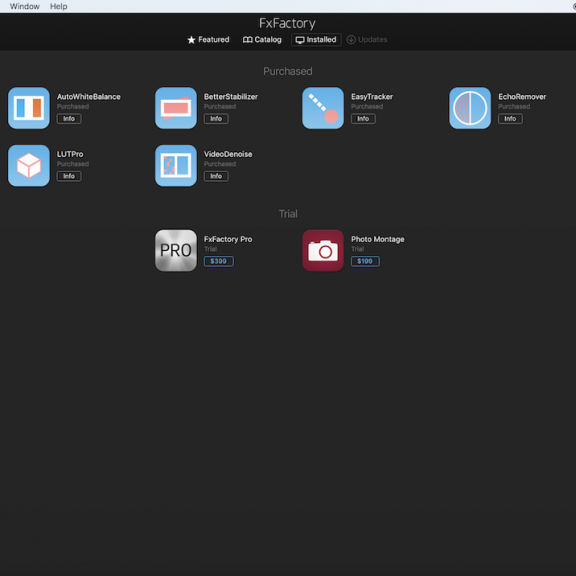576x576 pixels.
Task: Open the EasyTracker product icon
Action: (323, 108)
